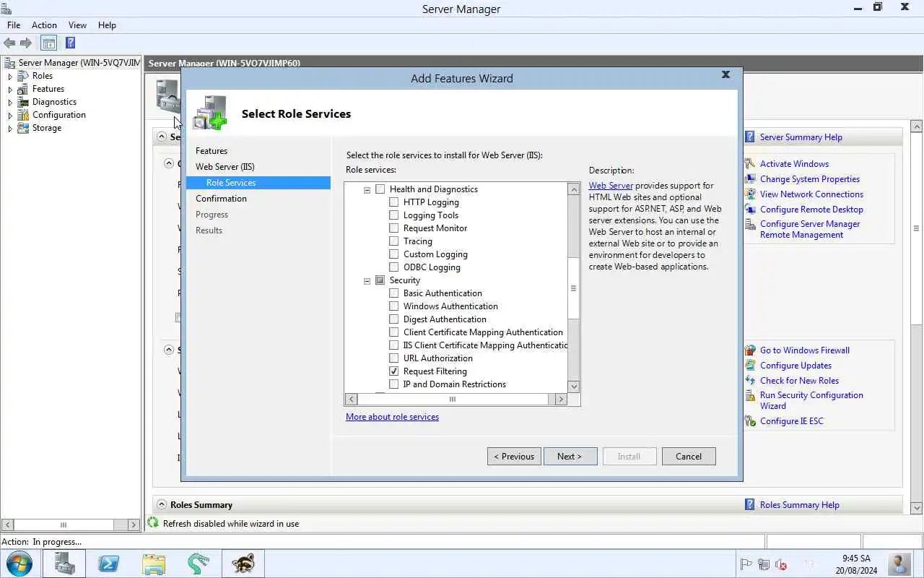Open the Help menu

pyautogui.click(x=107, y=25)
